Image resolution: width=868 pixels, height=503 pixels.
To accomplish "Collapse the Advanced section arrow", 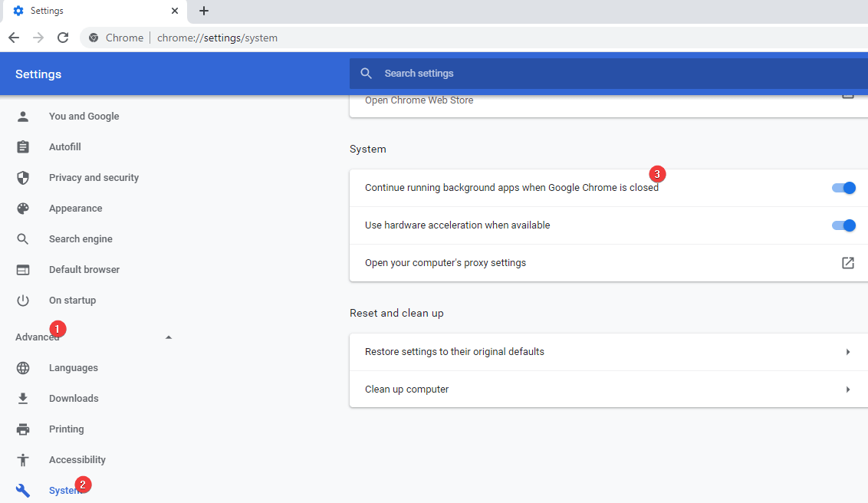I will point(169,337).
